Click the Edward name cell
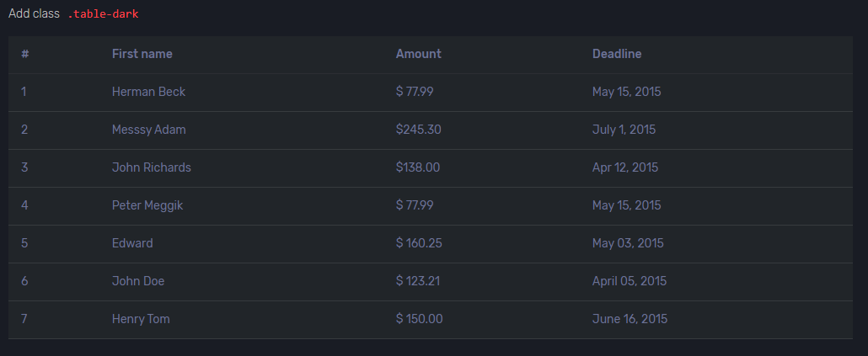 [132, 243]
